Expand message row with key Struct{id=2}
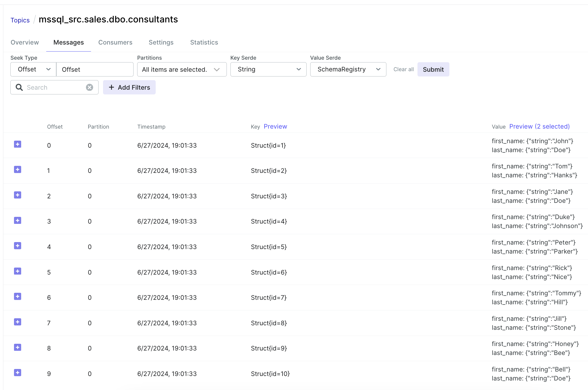This screenshot has height=390, width=588. point(18,170)
